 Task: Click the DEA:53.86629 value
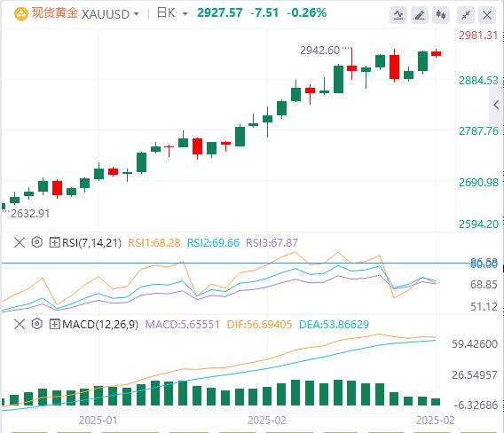click(x=334, y=325)
